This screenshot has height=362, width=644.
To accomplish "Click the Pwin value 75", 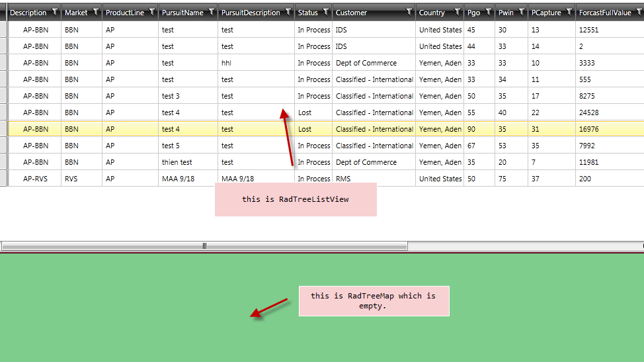I will tap(503, 179).
